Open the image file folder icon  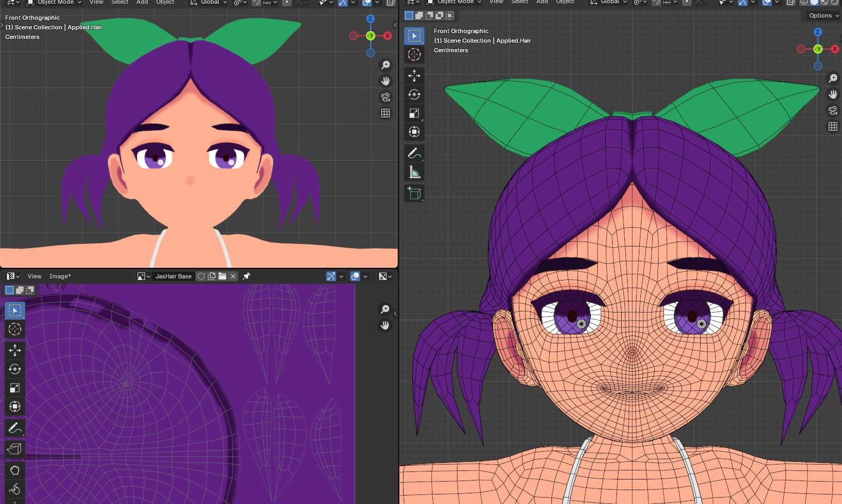point(222,276)
